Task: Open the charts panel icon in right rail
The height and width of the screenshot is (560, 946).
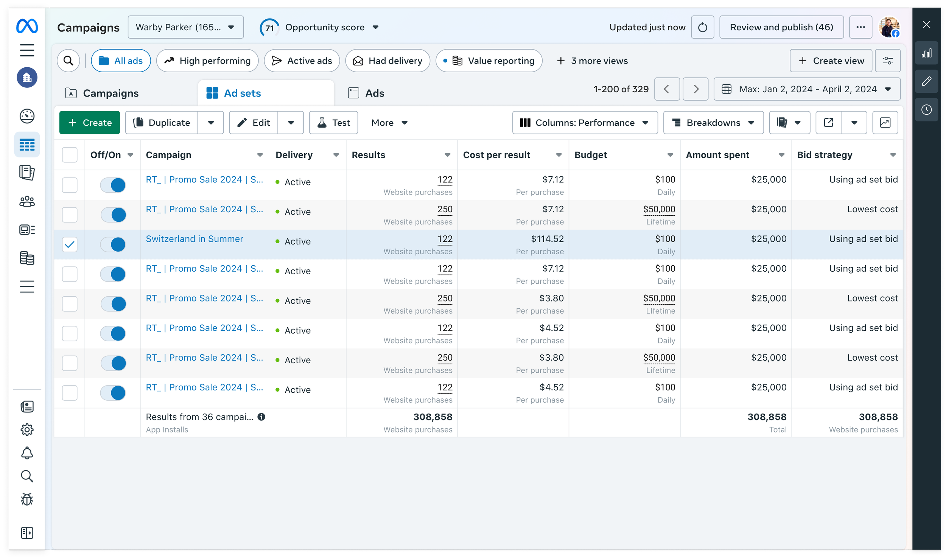Action: [x=926, y=53]
